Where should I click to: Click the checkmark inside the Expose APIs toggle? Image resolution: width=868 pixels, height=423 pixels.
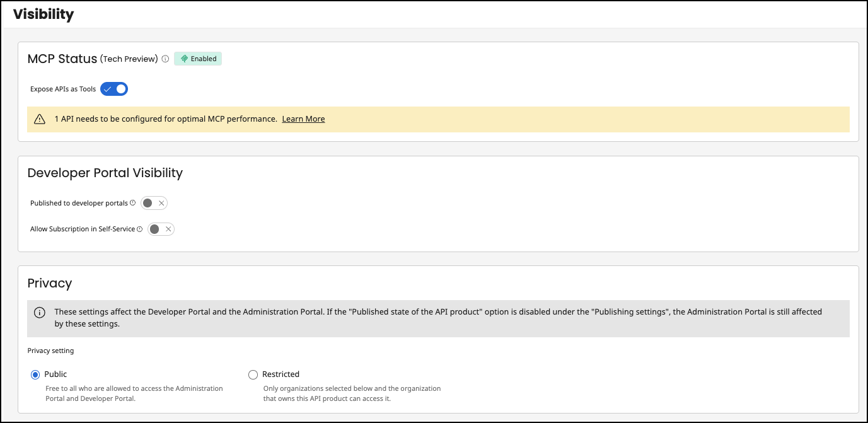[107, 89]
